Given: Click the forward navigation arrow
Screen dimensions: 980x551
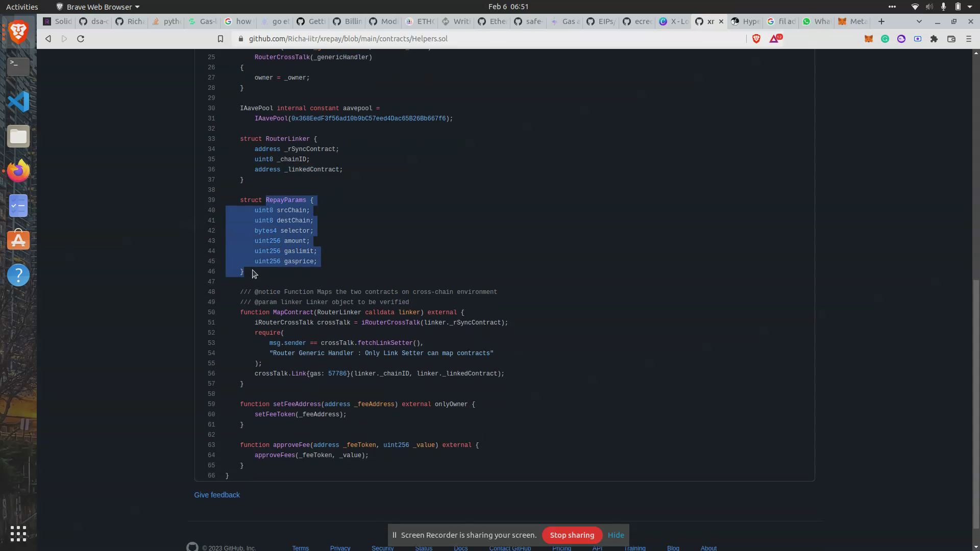Looking at the screenshot, I should [64, 39].
